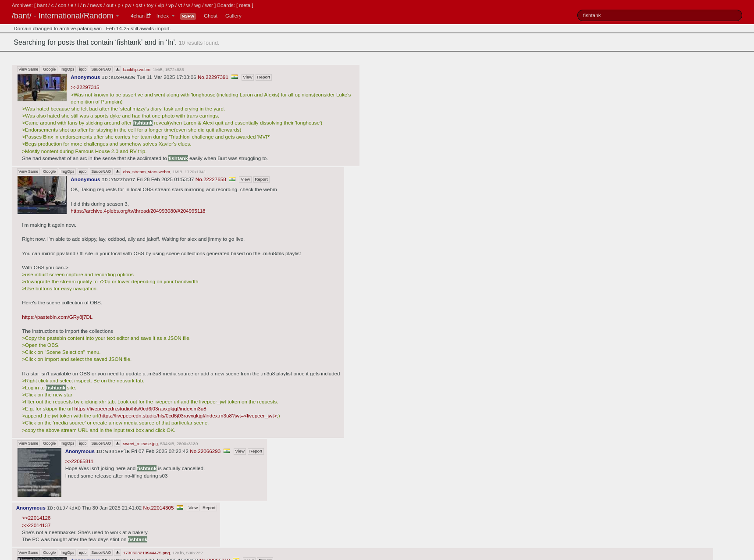Download 1730628219944475.png via download icon
Screen dimensions: 754x560
(x=117, y=553)
